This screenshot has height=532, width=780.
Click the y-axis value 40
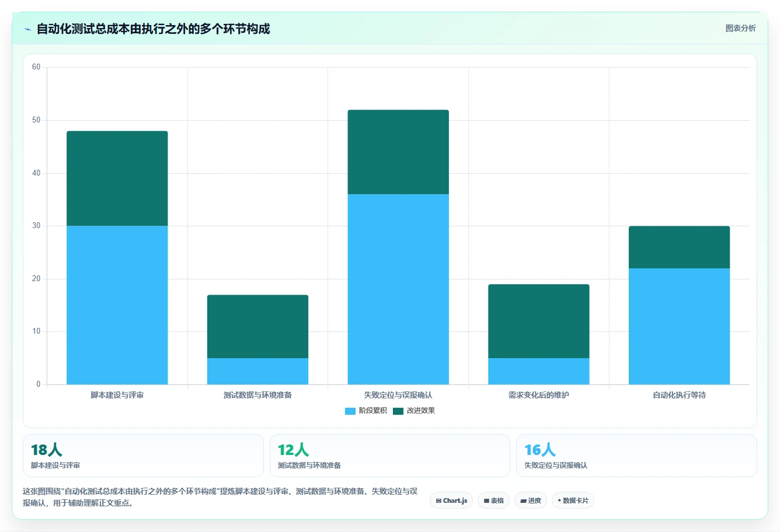click(36, 173)
